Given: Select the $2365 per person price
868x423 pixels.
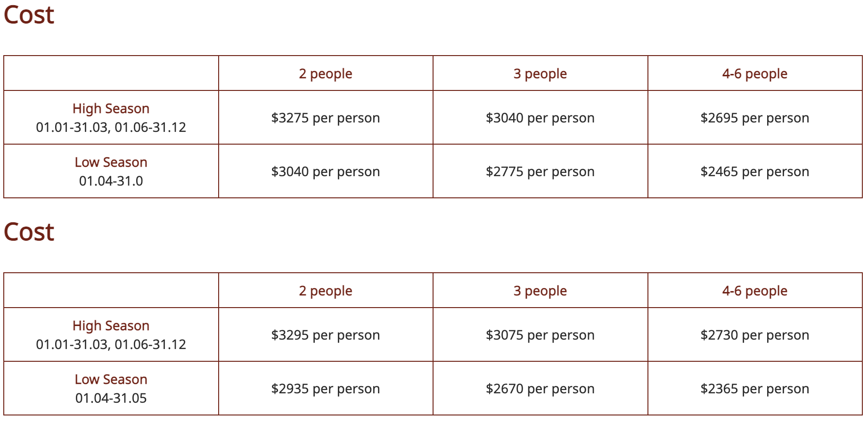Looking at the screenshot, I should coord(754,389).
